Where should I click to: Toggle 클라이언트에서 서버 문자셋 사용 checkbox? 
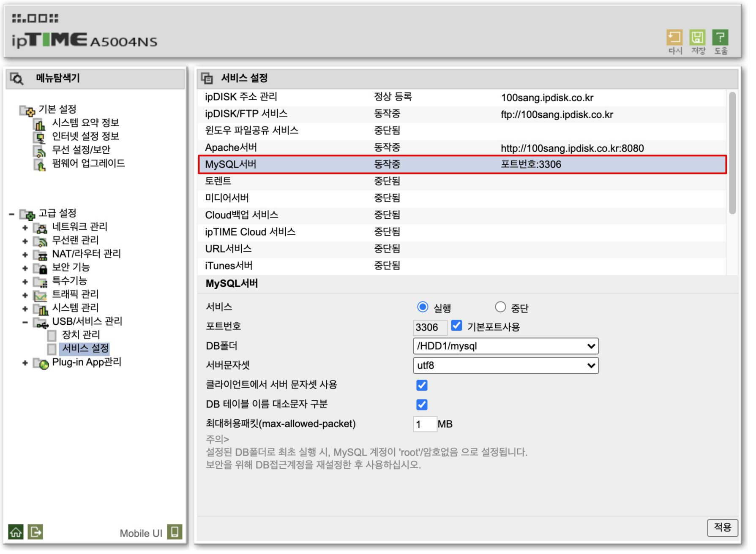click(x=422, y=385)
